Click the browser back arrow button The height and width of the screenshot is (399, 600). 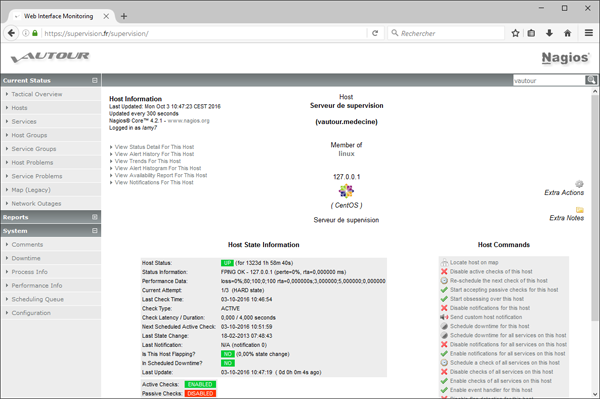[x=11, y=33]
